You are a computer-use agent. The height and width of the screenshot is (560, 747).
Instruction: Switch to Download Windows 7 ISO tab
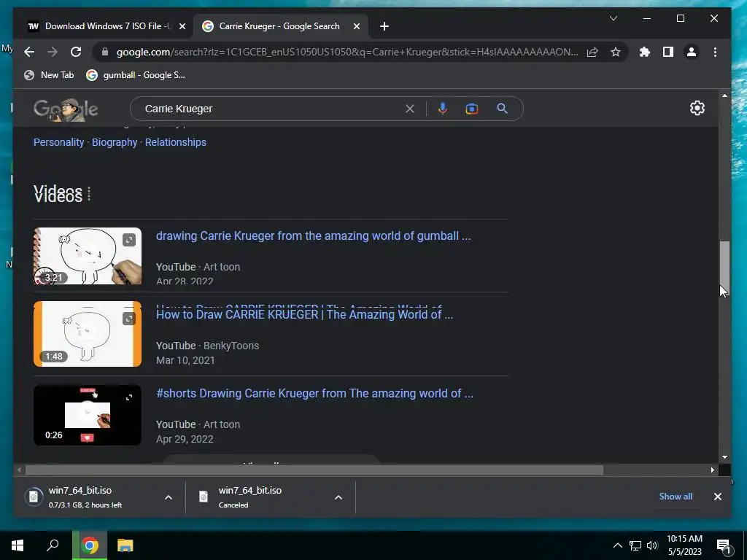[100, 26]
